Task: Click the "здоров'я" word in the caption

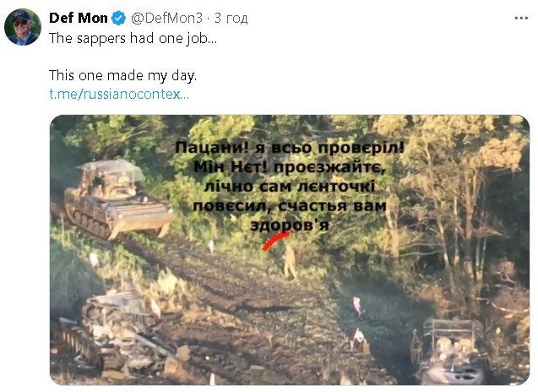Action: (288, 225)
